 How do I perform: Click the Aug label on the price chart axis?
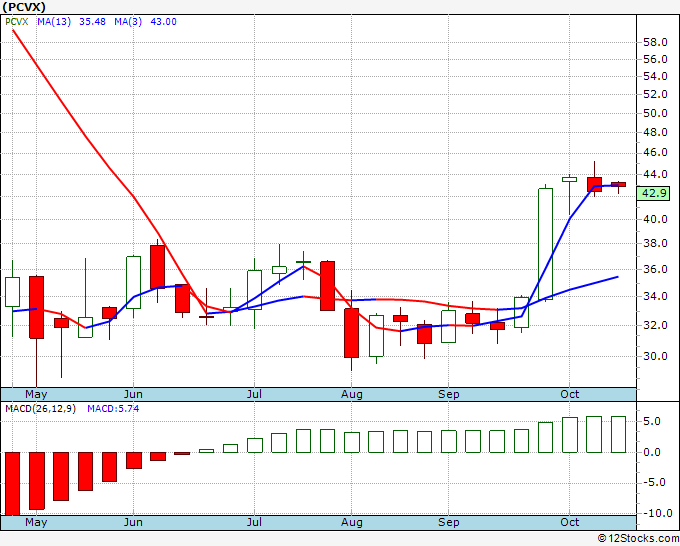click(x=351, y=394)
